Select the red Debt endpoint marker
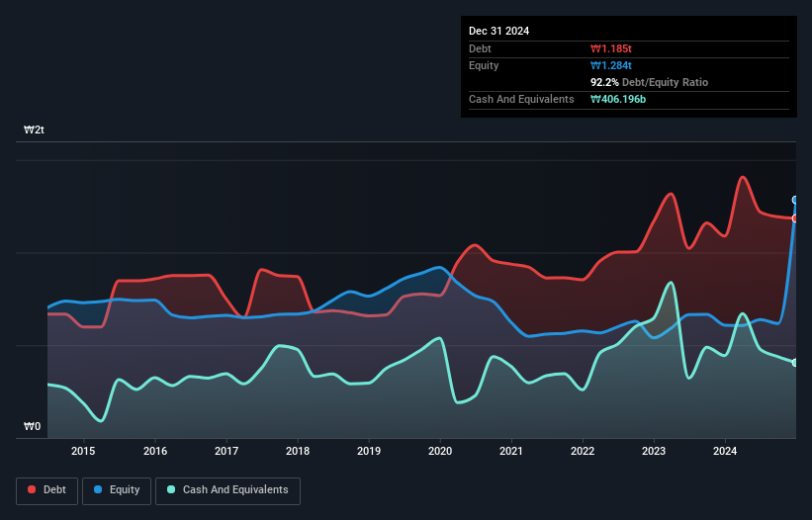812x520 pixels. tap(795, 218)
